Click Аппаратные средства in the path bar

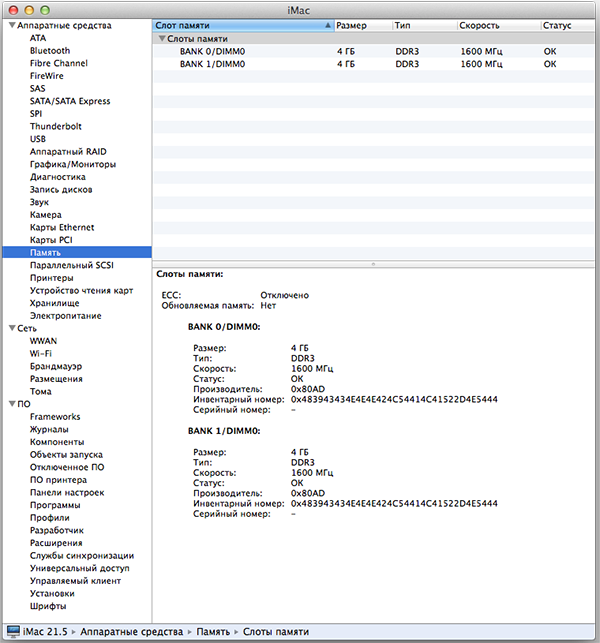[x=132, y=632]
